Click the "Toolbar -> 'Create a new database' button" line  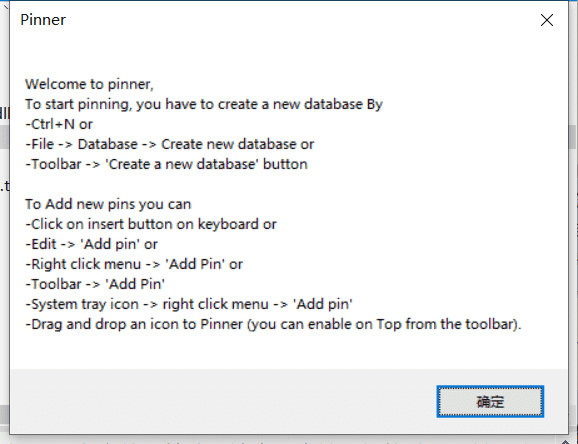(x=166, y=164)
